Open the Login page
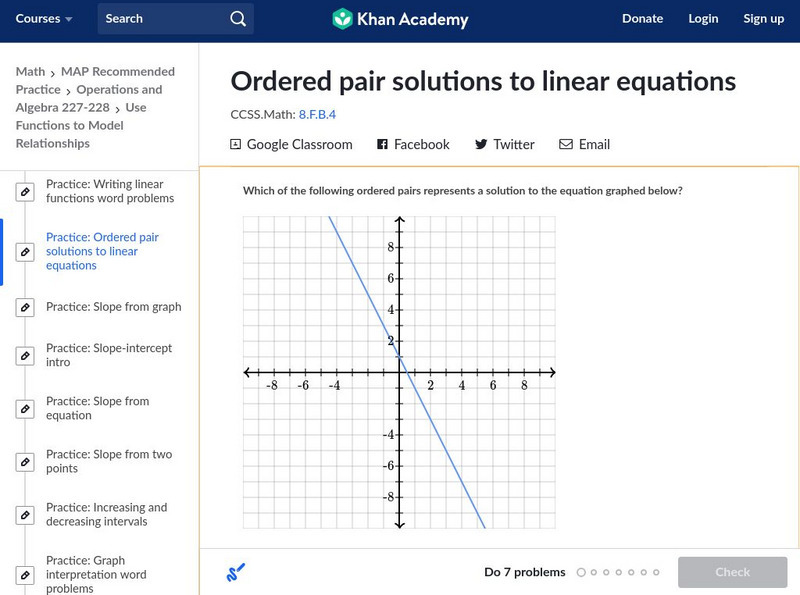This screenshot has height=595, width=800. 703,19
